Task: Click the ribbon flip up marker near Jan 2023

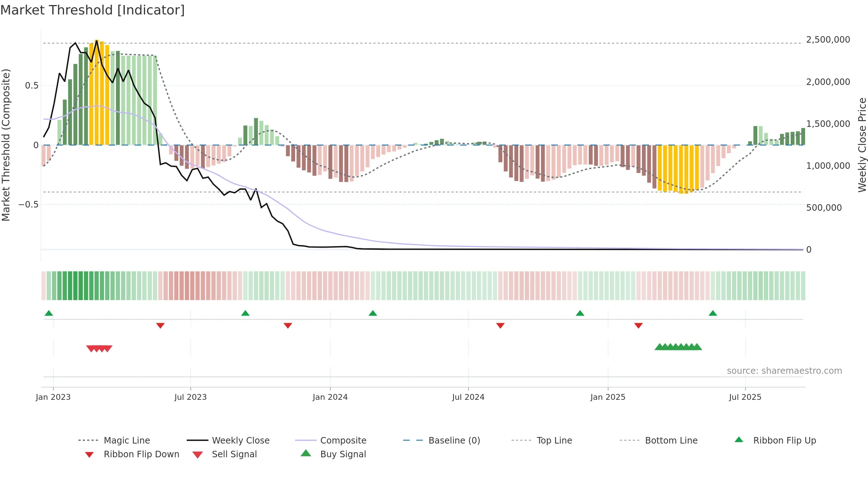Action: 49,313
